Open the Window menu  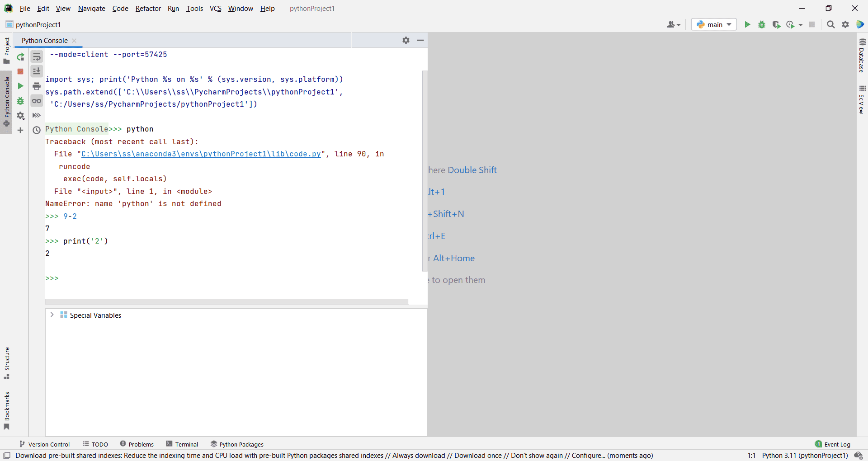pyautogui.click(x=241, y=9)
